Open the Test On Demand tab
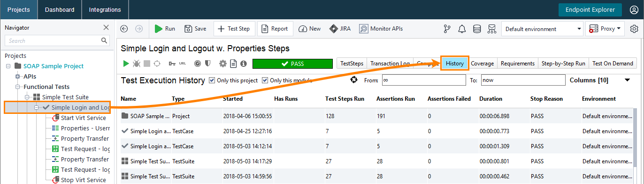Image resolution: width=644 pixels, height=184 pixels. pyautogui.click(x=613, y=63)
